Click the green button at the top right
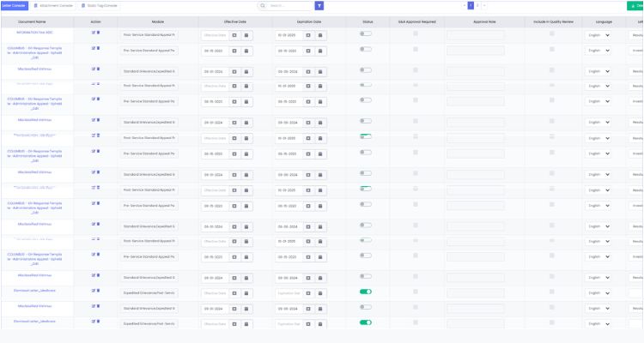The height and width of the screenshot is (343, 644). 635,6
